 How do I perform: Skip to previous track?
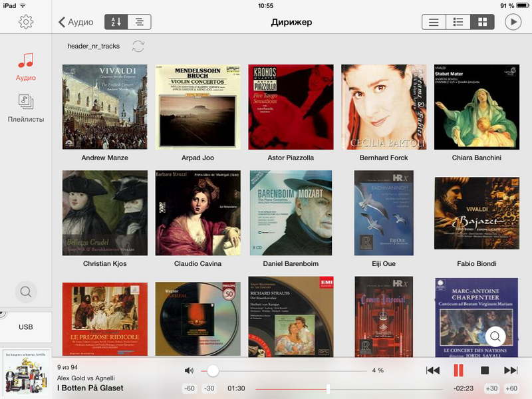[433, 370]
